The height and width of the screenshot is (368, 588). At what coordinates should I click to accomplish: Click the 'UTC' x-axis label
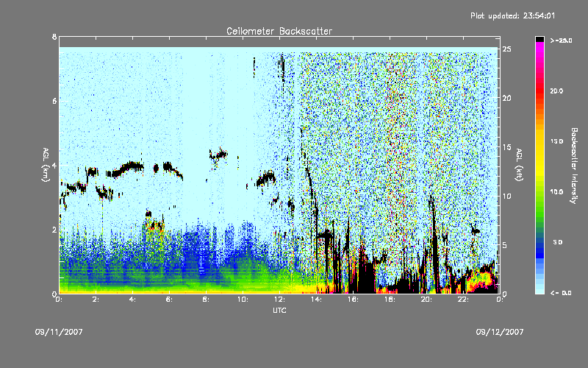coord(279,310)
